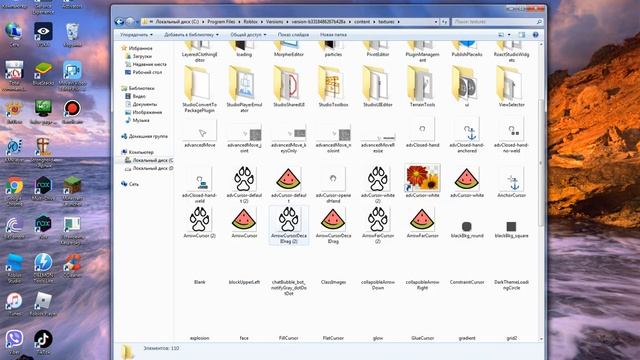Open the Добавить в библиотеку dropdown
The image size is (640, 360).
click(191, 35)
